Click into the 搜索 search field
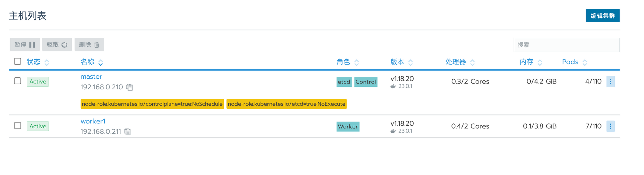The image size is (644, 175). pos(566,45)
